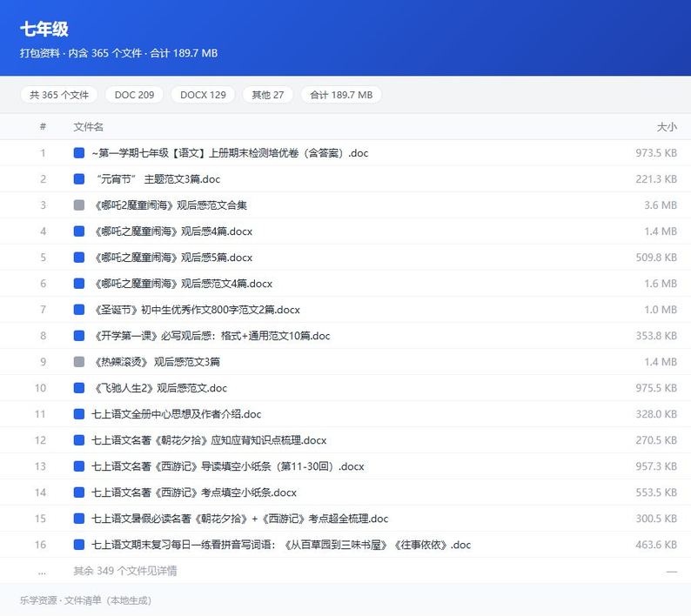Open 《西游记》导读填空小纸条（第11-30回）.docx name
Viewport: 691px width, 616px height.
228,466
